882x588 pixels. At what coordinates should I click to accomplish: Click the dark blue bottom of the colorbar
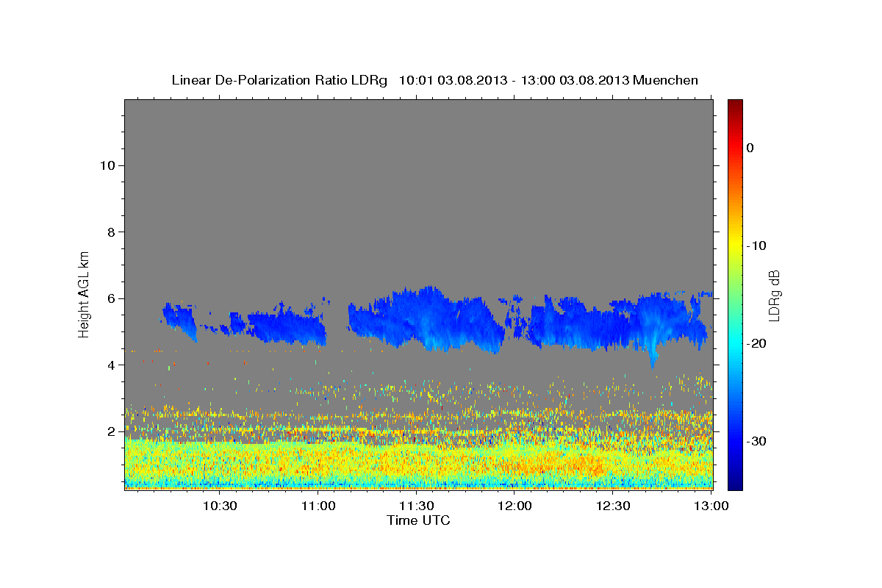click(735, 481)
